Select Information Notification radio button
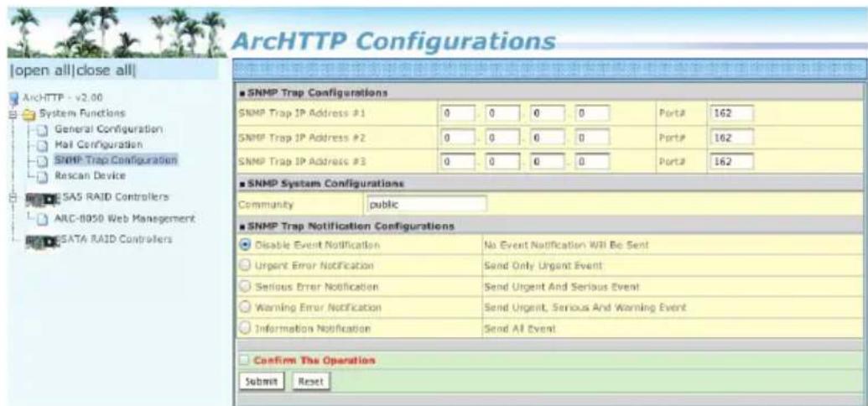Screen dimensions: 868x406 [x=246, y=329]
